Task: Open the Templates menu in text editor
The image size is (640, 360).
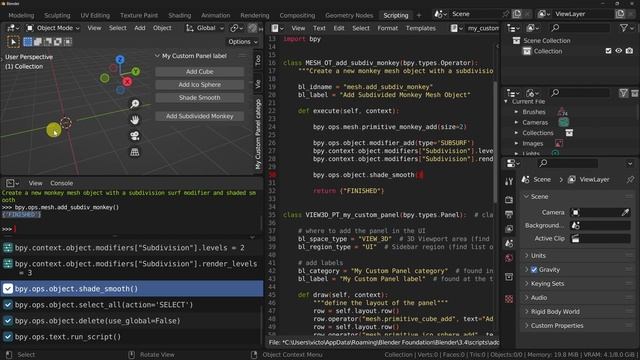Action: tap(420, 28)
